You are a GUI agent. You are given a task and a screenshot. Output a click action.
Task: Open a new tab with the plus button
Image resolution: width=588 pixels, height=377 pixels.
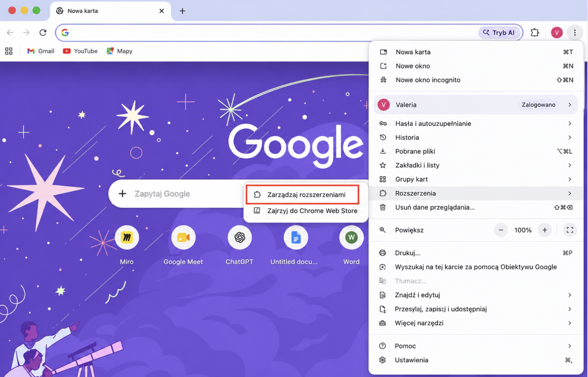(x=183, y=11)
